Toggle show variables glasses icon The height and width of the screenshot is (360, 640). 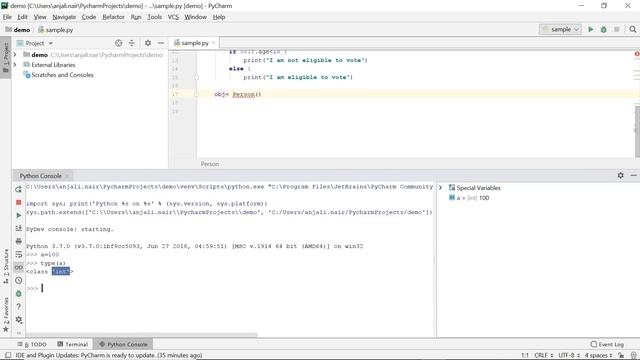click(18, 267)
